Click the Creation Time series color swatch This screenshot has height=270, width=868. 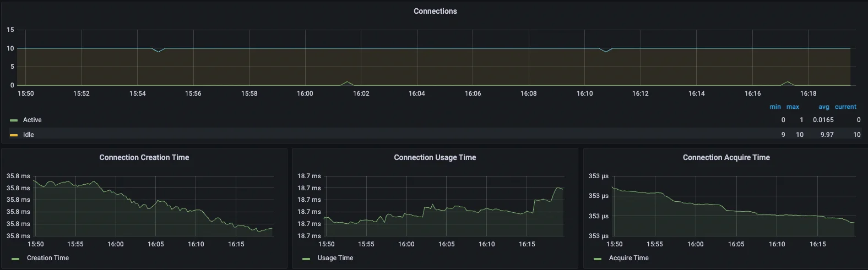pyautogui.click(x=15, y=258)
